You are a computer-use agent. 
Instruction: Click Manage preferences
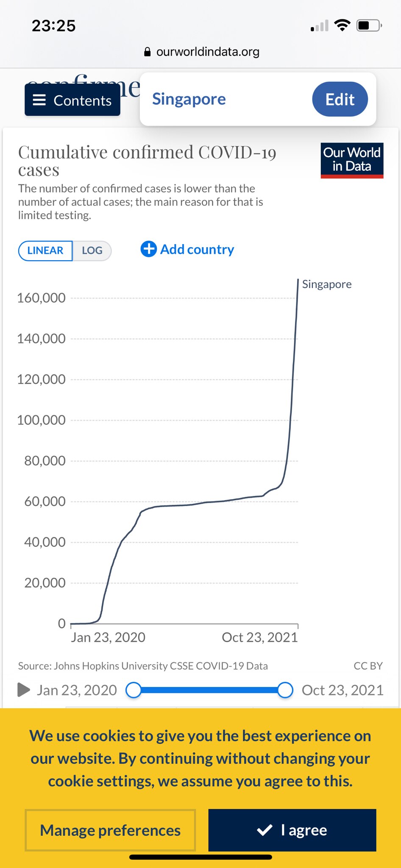[x=110, y=830]
